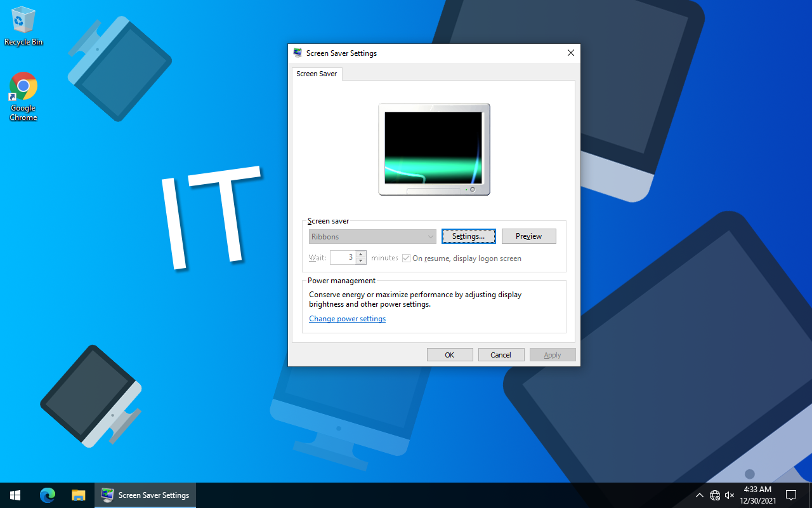
Task: Open File Explorer from taskbar
Action: [x=78, y=495]
